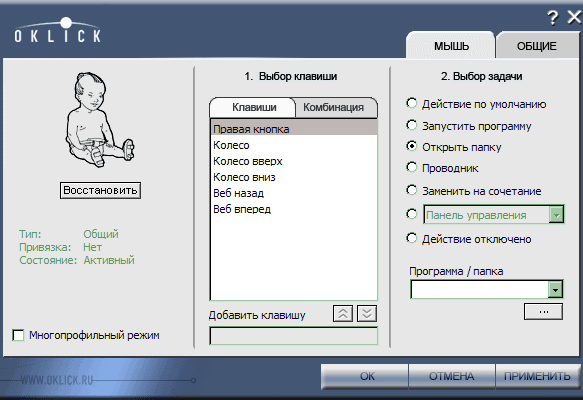Click the 'Программа / папка' text field
583x400 pixels.
(x=480, y=289)
